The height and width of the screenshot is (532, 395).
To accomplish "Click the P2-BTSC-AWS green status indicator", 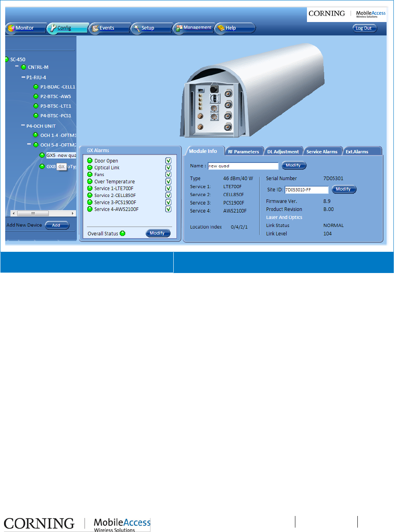I will coord(36,96).
